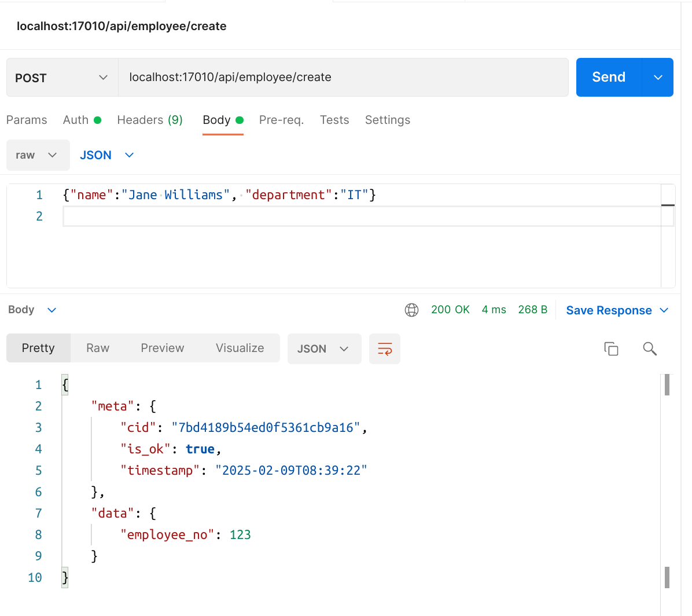Select the Pre-req. tab
The height and width of the screenshot is (616, 692).
tap(281, 120)
